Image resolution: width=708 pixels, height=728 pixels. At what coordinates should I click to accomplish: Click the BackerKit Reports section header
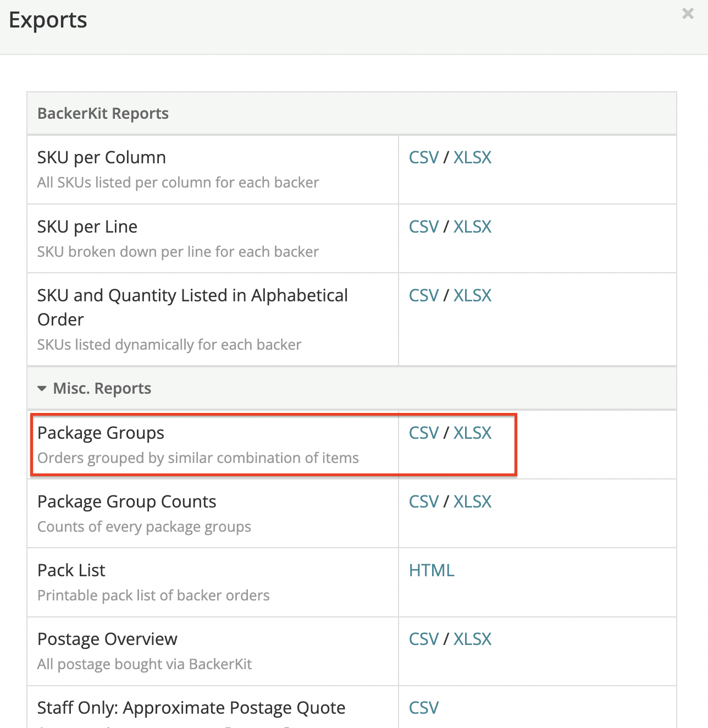pos(352,113)
